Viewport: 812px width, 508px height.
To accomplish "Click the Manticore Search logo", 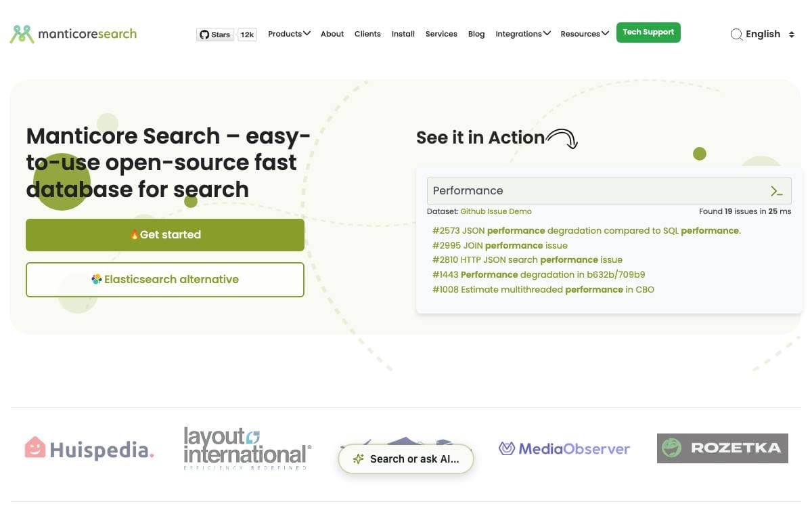I will pos(73,34).
